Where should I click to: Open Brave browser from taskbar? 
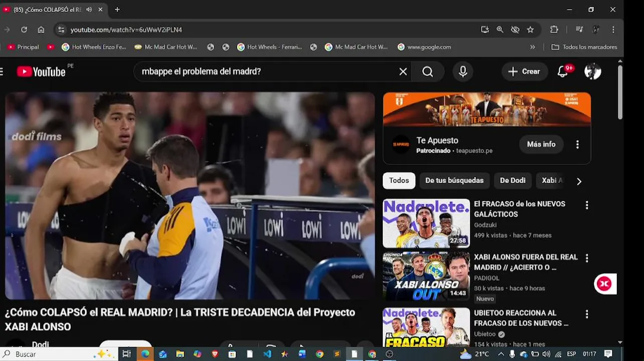click(x=215, y=354)
